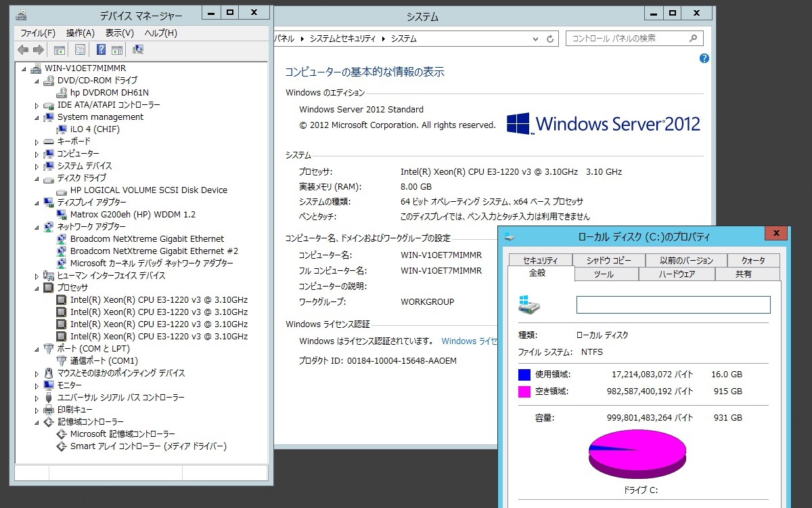Toggle action pane toolbar icon
The width and height of the screenshot is (812, 508).
[x=116, y=49]
